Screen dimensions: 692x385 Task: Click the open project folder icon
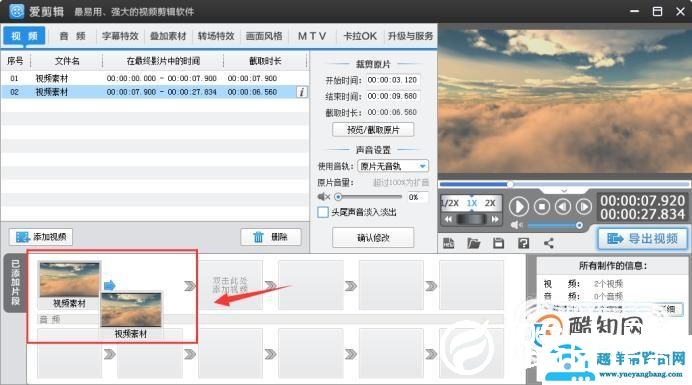tap(473, 243)
